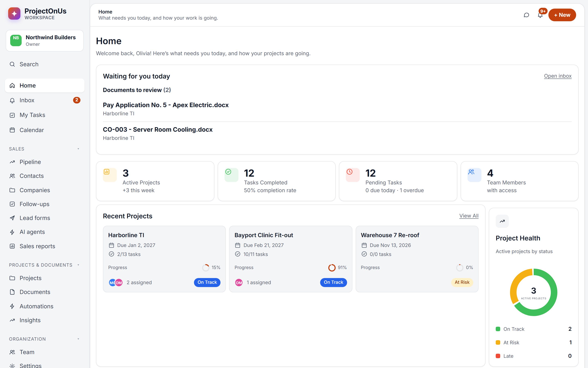Image resolution: width=588 pixels, height=368 pixels.
Task: Open Contacts in sidebar
Action: 45,176
